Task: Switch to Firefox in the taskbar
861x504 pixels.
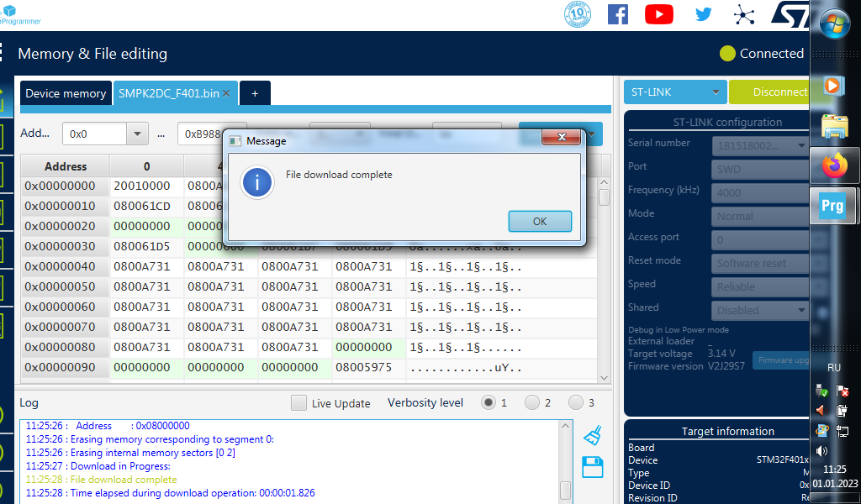Action: click(835, 165)
